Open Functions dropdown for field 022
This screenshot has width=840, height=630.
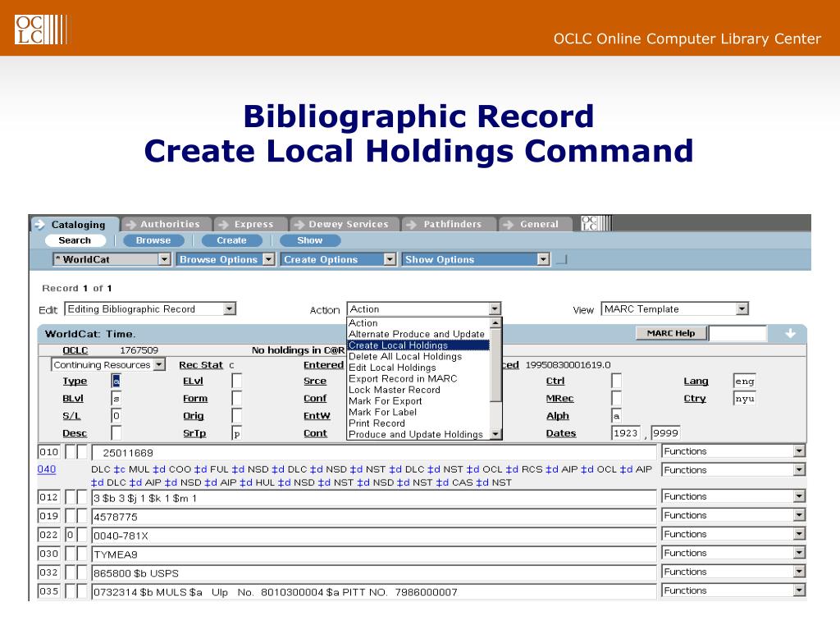point(733,534)
